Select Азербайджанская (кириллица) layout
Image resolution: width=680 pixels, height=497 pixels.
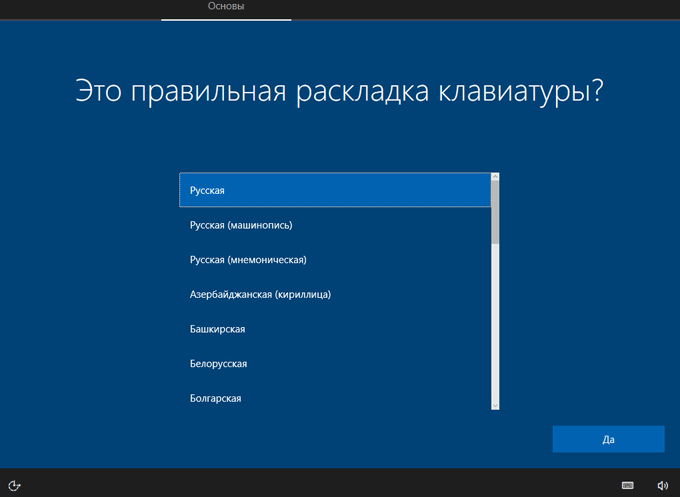tap(335, 295)
